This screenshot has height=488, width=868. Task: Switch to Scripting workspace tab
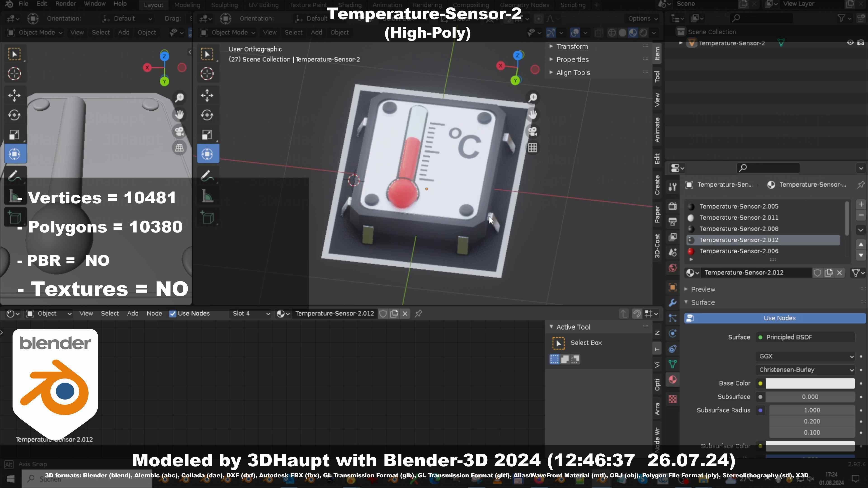click(573, 5)
